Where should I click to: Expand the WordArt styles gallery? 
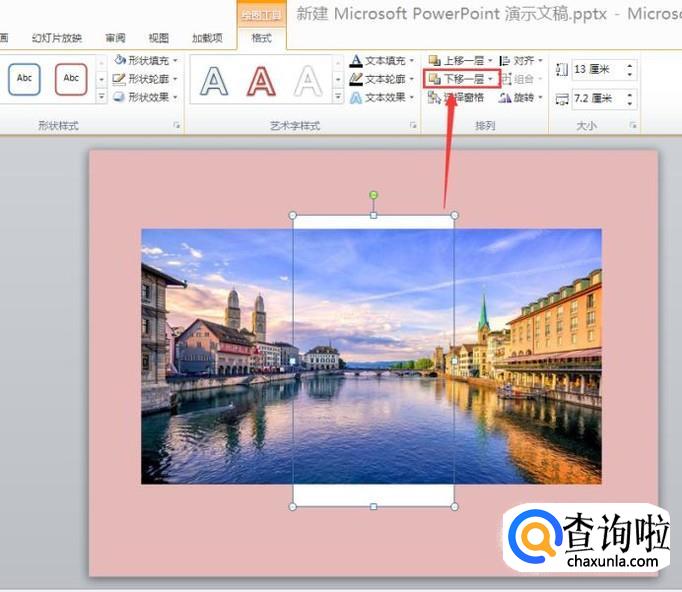point(338,96)
